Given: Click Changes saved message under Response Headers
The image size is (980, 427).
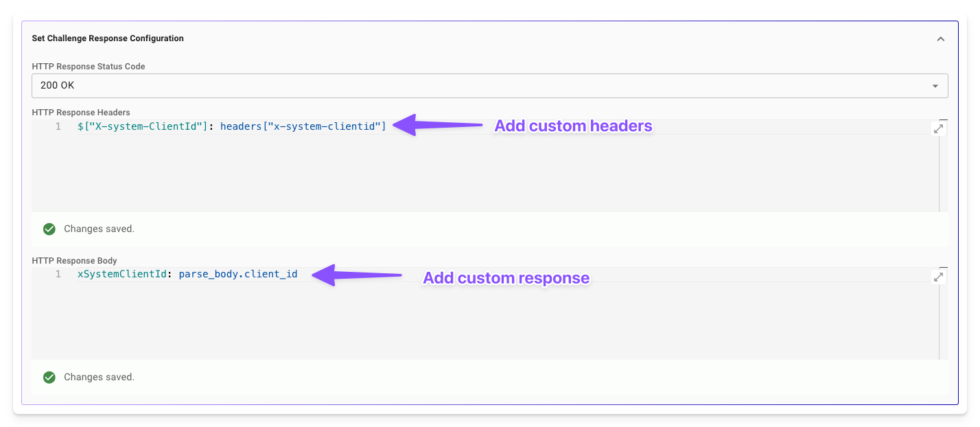Looking at the screenshot, I should (x=99, y=229).
